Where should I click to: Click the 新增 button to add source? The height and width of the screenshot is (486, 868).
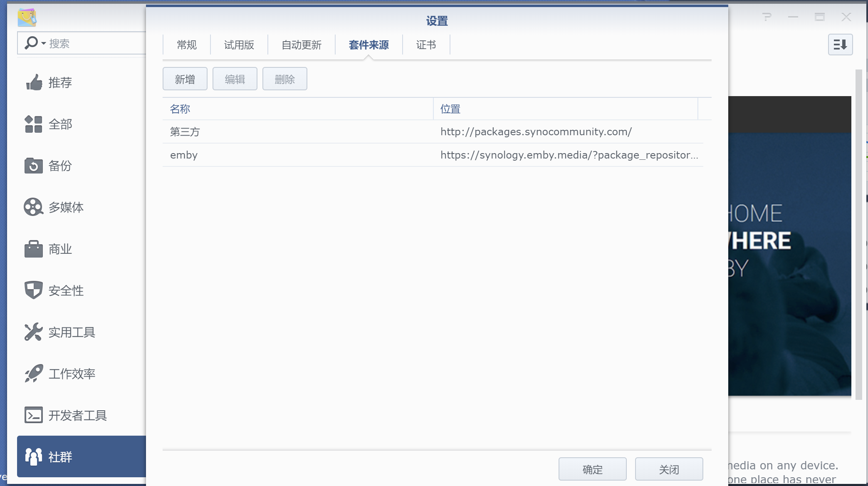coord(185,79)
